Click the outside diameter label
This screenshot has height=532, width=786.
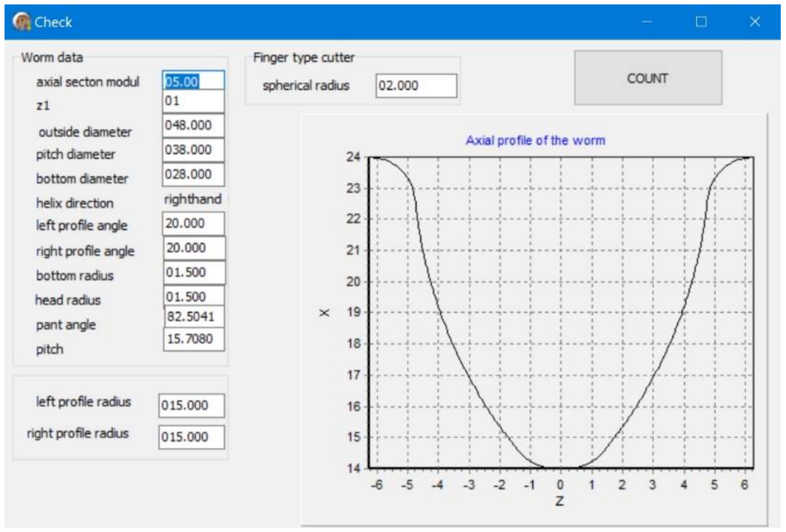85,132
